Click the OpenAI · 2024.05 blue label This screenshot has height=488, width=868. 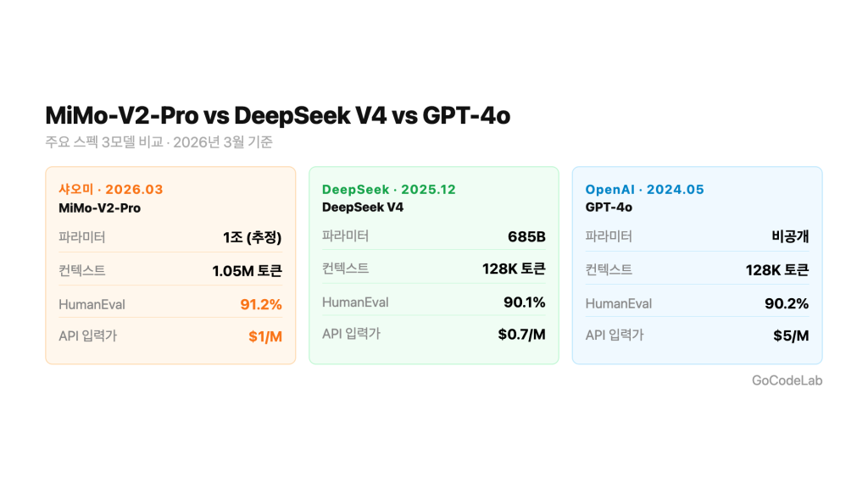(644, 189)
